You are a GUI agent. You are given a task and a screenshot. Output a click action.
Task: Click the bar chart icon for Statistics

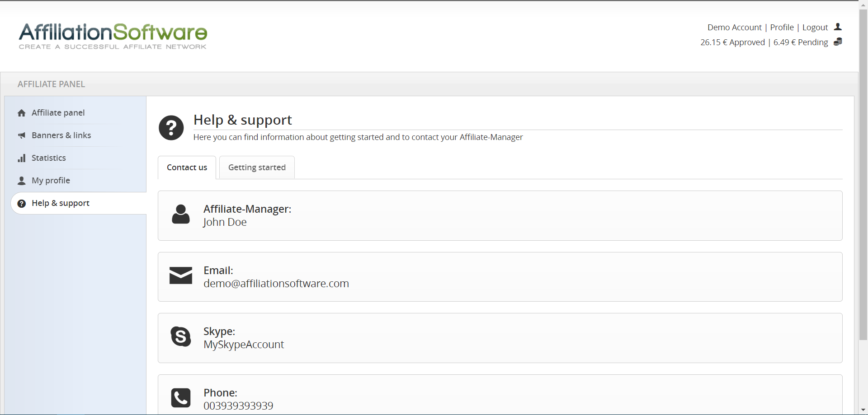point(21,158)
